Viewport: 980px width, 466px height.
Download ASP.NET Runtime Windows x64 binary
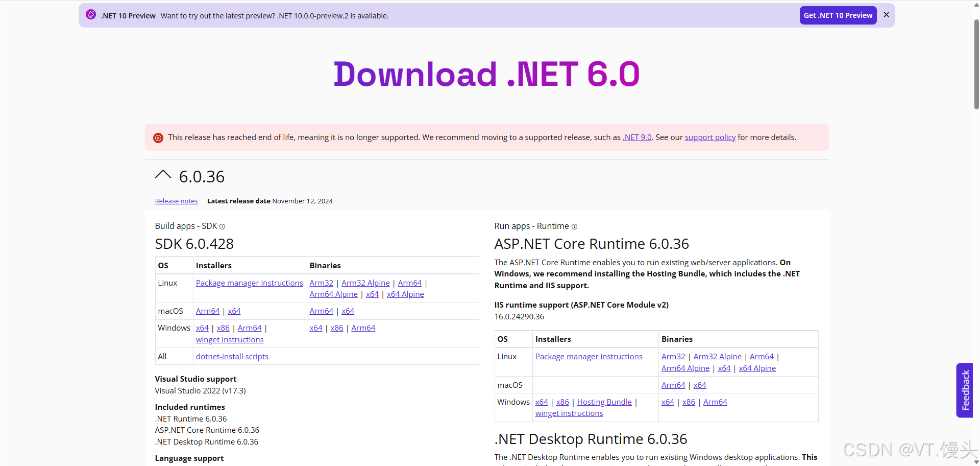coord(668,402)
